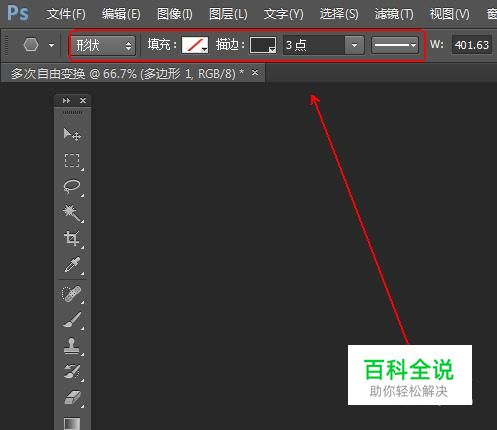
Task: Select the Brush tool
Action: click(72, 320)
